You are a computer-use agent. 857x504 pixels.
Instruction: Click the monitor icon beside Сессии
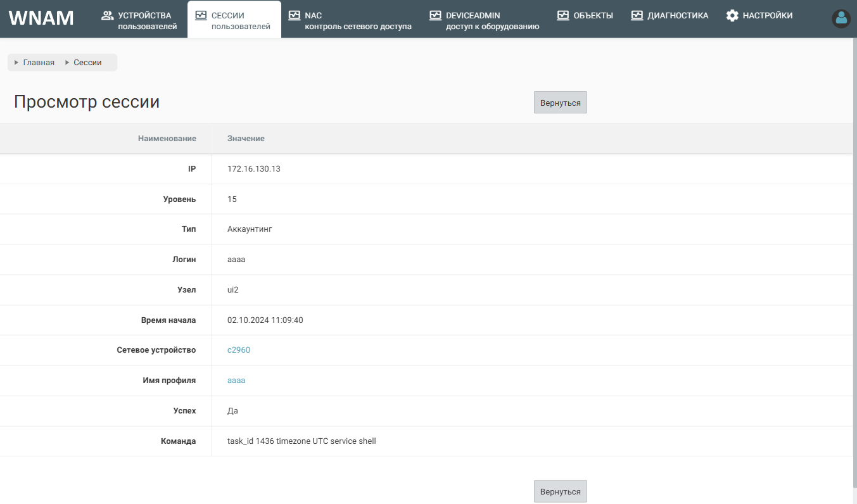pyautogui.click(x=201, y=15)
